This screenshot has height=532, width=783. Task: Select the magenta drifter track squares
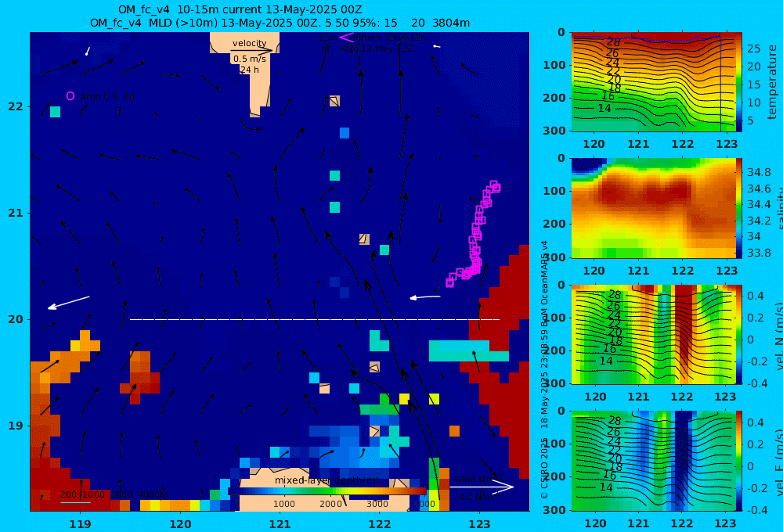[x=474, y=235]
